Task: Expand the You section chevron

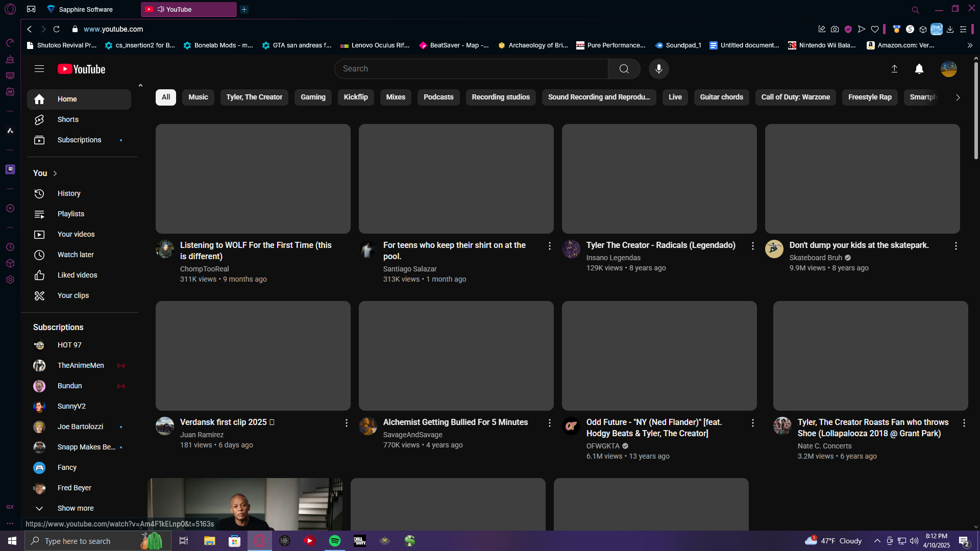Action: coord(55,173)
